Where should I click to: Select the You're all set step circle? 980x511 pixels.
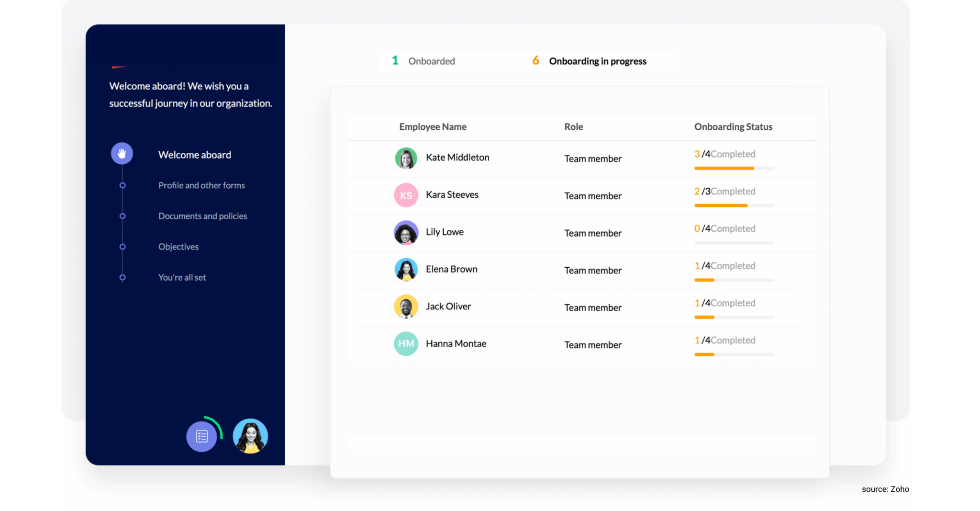pos(122,277)
